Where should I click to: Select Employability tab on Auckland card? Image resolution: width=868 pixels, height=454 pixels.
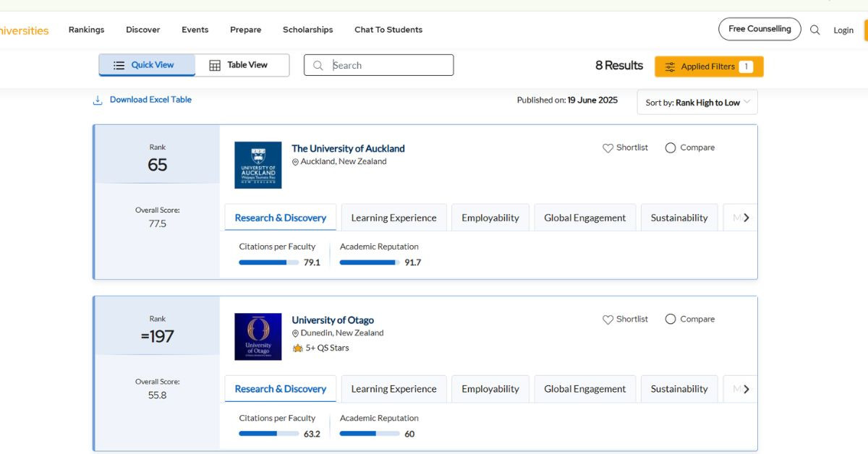[x=490, y=218]
